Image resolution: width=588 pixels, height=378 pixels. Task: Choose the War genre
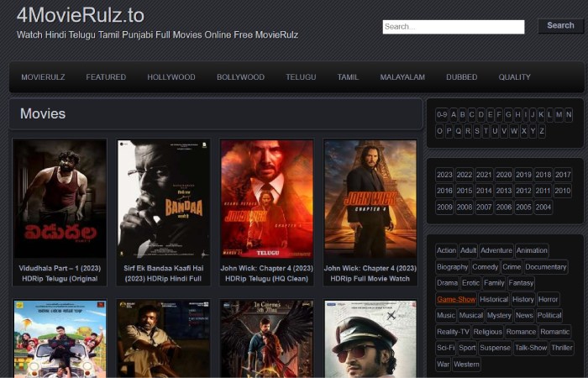pos(443,365)
